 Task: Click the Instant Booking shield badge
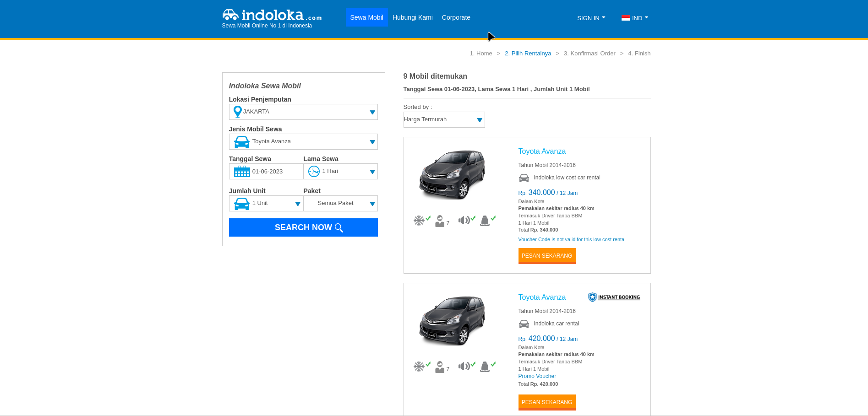tap(614, 297)
